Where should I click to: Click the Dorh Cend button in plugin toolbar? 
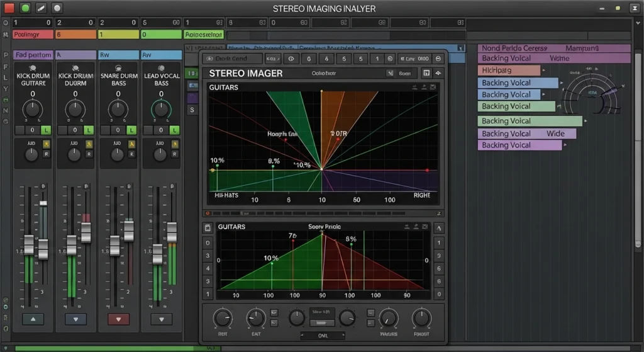point(232,59)
